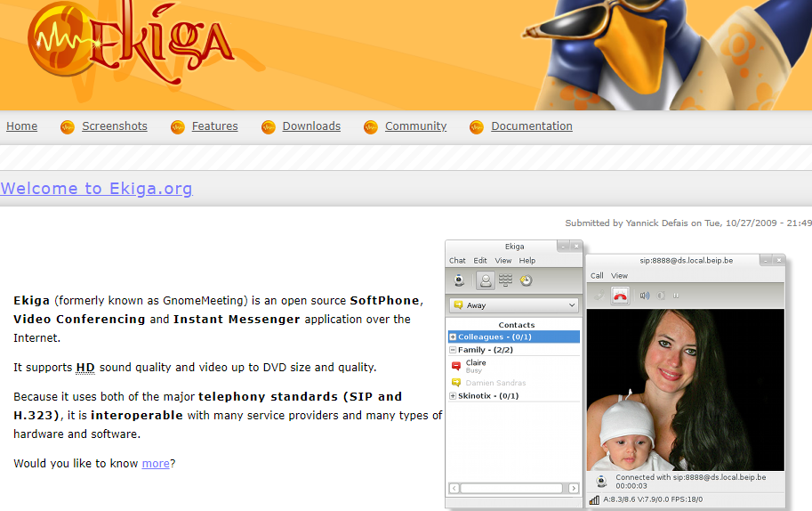Click the webcam icon in call status area
Image resolution: width=812 pixels, height=511 pixels.
(601, 482)
